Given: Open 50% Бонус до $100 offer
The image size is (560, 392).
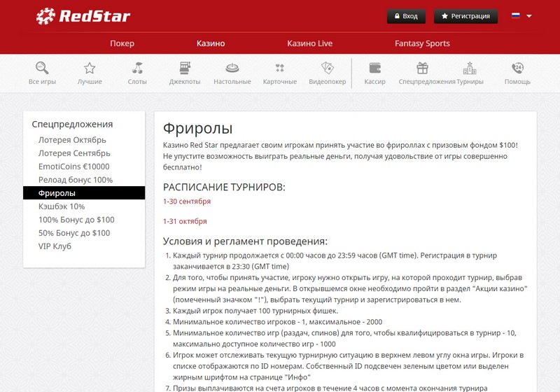Looking at the screenshot, I should pyautogui.click(x=74, y=233).
